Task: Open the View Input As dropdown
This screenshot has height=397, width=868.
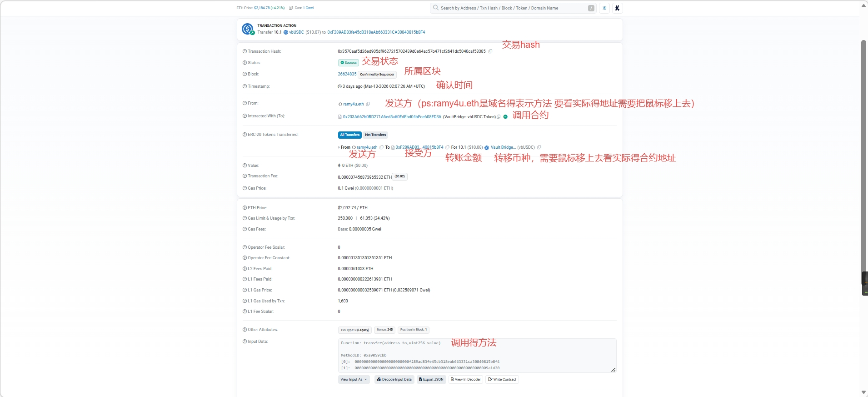Action: click(354, 379)
